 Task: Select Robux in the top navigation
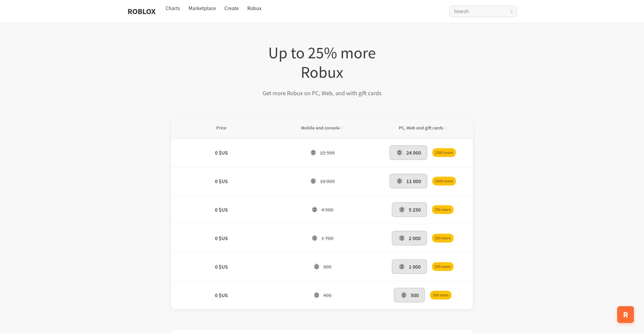254,8
